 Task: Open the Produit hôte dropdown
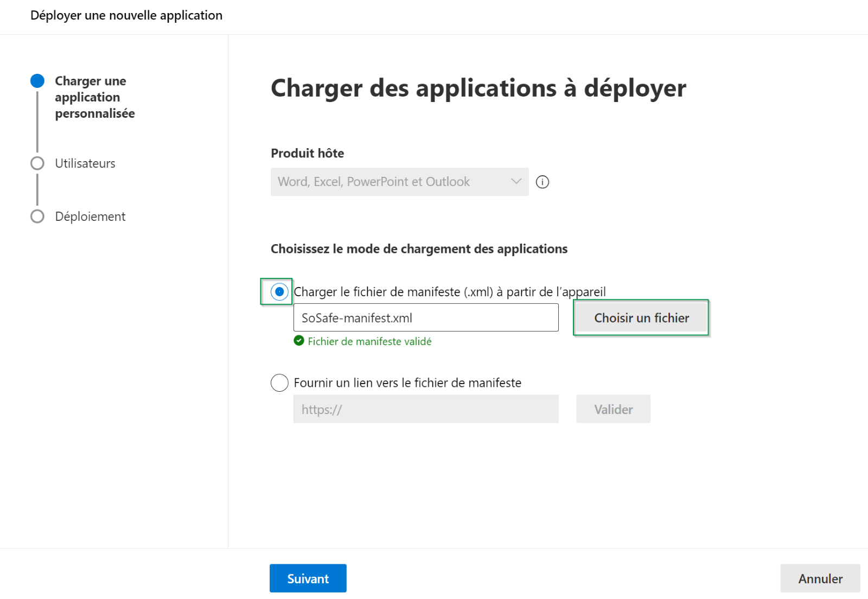399,182
